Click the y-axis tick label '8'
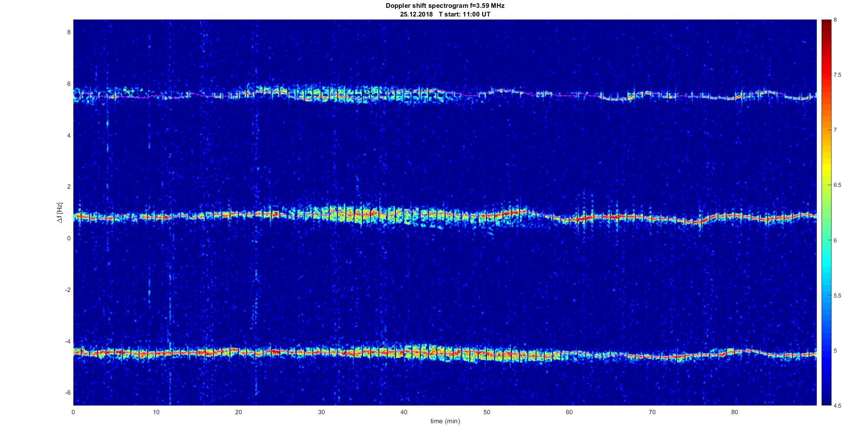Image resolution: width=868 pixels, height=435 pixels. pyautogui.click(x=69, y=33)
